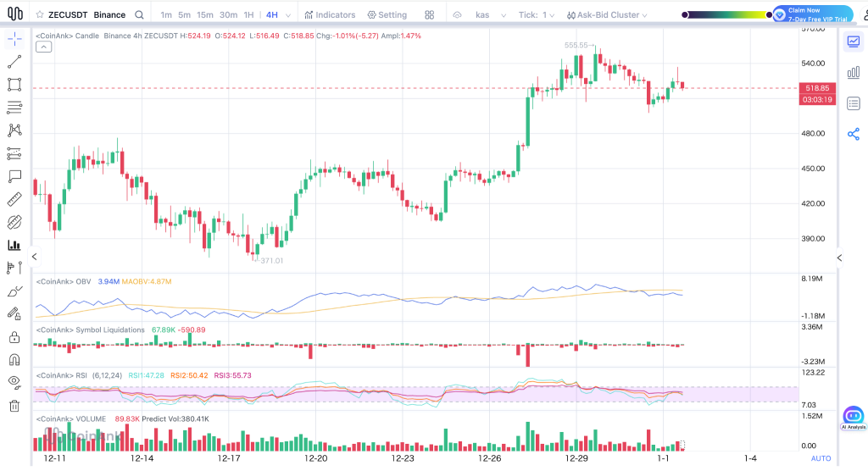
Task: Claim the 7-Day Free VIP Trial
Action: point(813,14)
